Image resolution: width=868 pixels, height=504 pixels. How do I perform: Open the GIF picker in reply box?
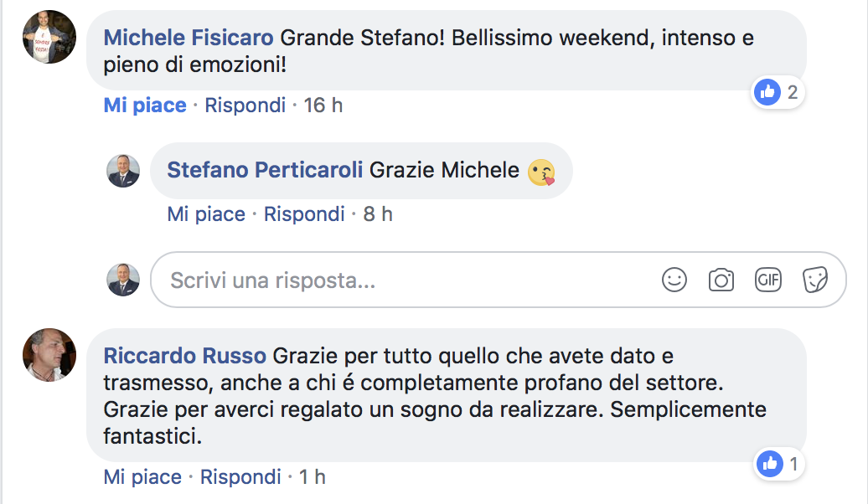[x=767, y=280]
